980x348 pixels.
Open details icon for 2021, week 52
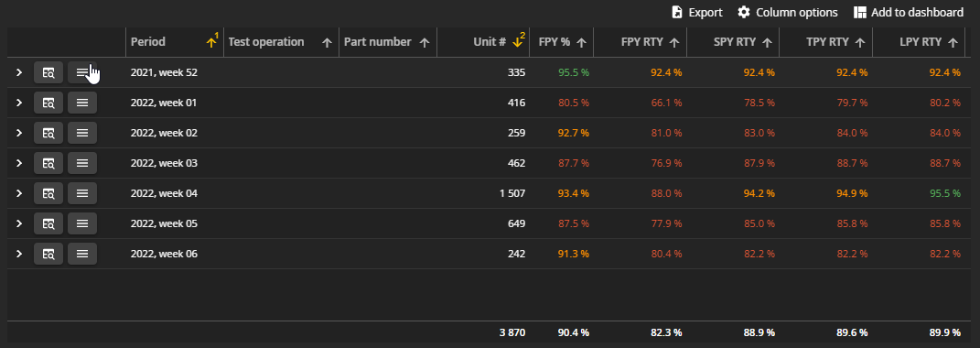[48, 72]
